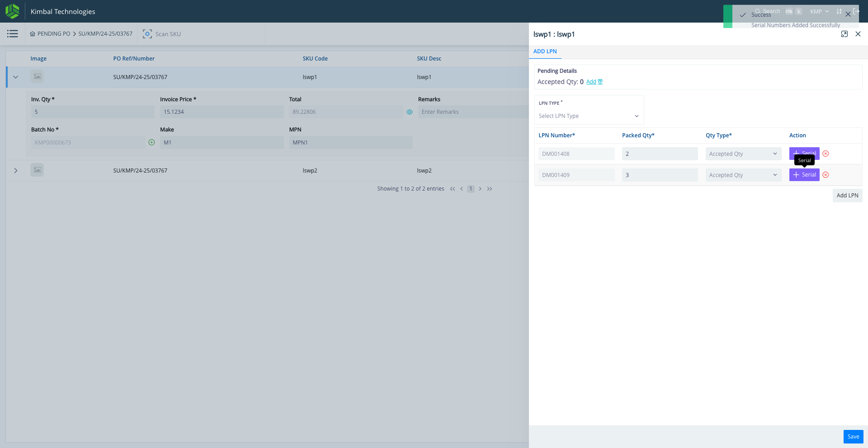This screenshot has height=448, width=868.
Task: Click the Add link beside Accepted Qty
Action: (x=594, y=82)
